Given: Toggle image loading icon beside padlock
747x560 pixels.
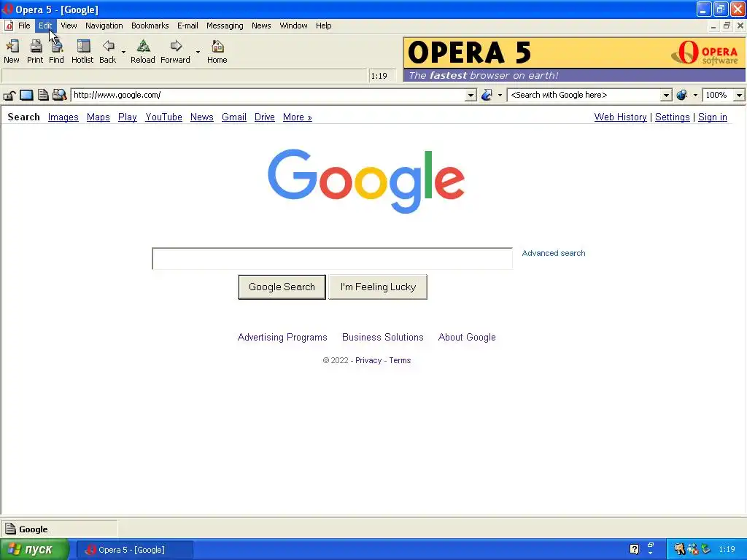Looking at the screenshot, I should pyautogui.click(x=26, y=96).
